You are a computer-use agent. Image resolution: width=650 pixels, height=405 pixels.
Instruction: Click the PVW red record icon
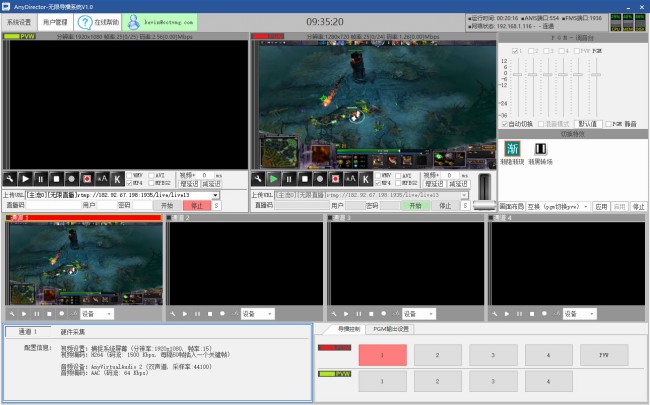click(87, 179)
